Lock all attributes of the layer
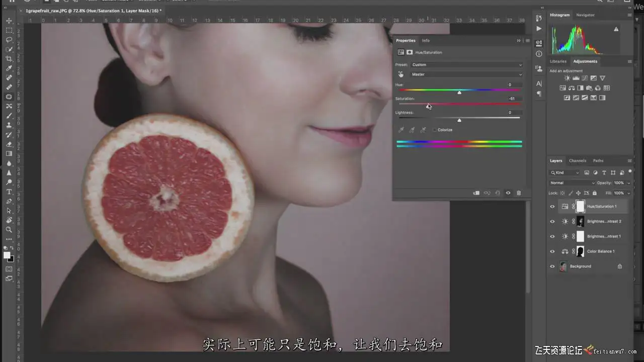The width and height of the screenshot is (644, 362). (595, 193)
